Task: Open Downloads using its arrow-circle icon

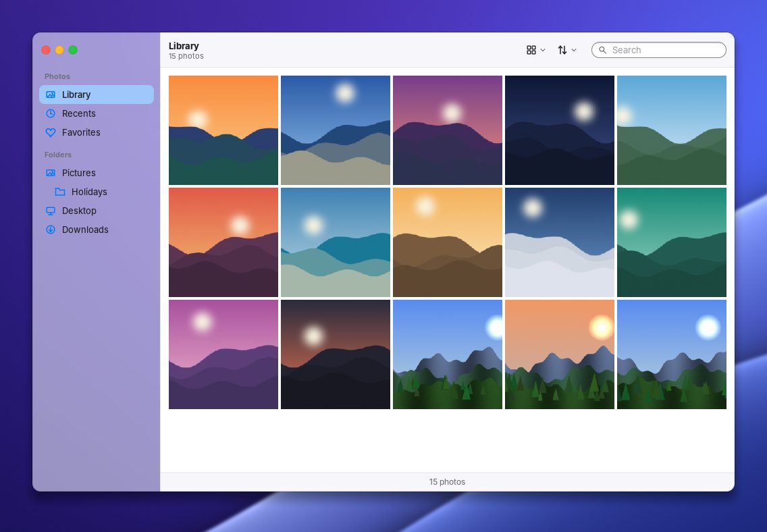Action: [x=51, y=230]
